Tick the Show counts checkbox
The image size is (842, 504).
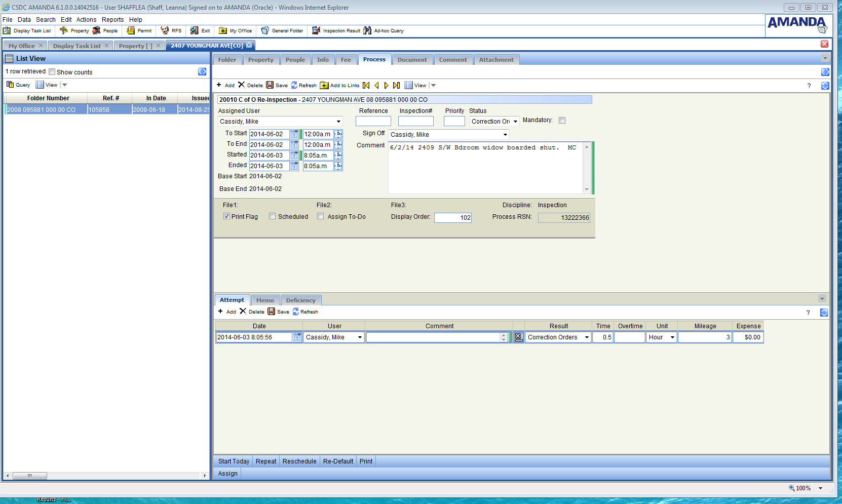(x=52, y=72)
